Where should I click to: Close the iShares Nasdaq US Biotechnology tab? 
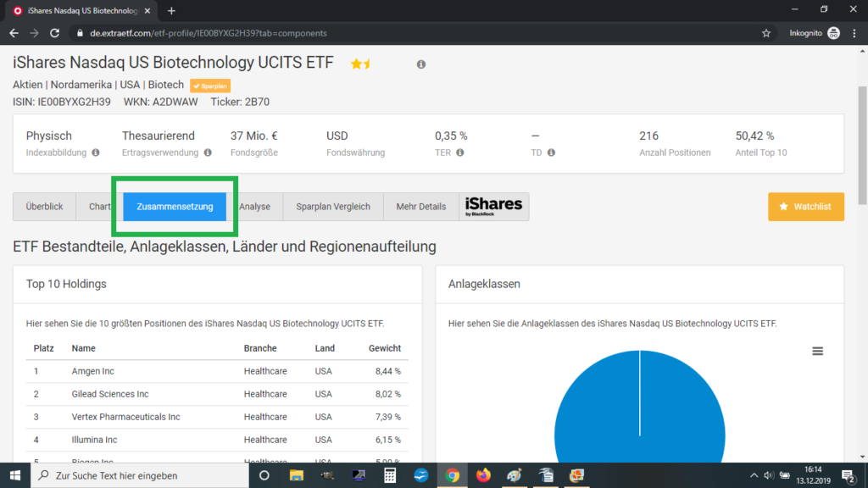(x=147, y=10)
